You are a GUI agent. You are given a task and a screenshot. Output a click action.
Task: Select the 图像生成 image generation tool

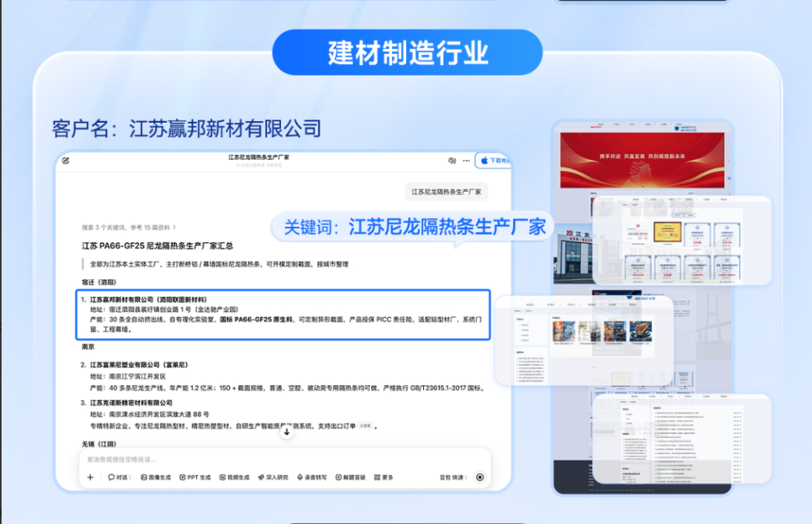point(155,478)
